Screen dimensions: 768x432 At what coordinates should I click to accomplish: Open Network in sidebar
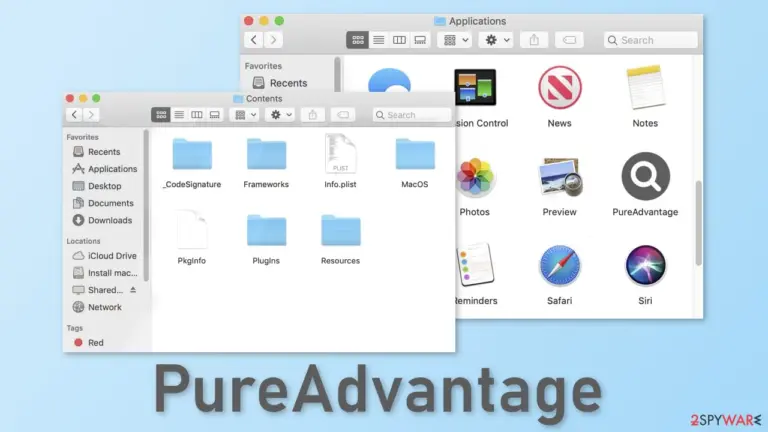(97, 307)
